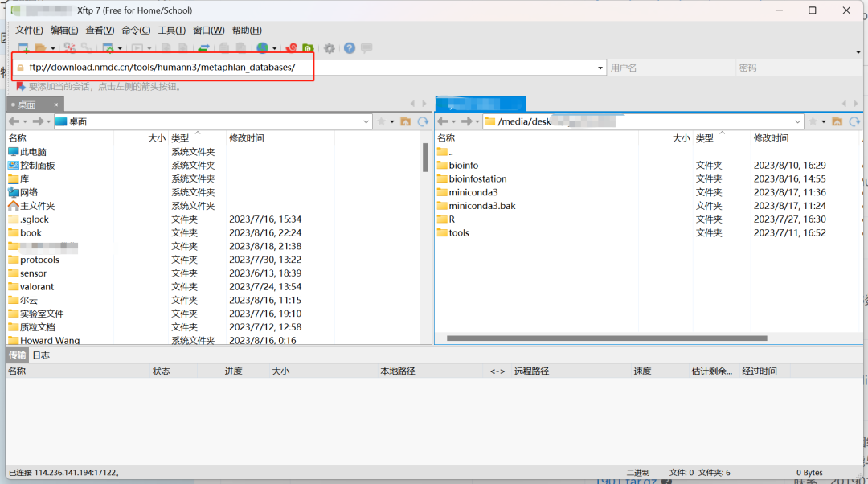Click the Reconnect link icon in toolbar
The width and height of the screenshot is (868, 484).
[x=86, y=48]
